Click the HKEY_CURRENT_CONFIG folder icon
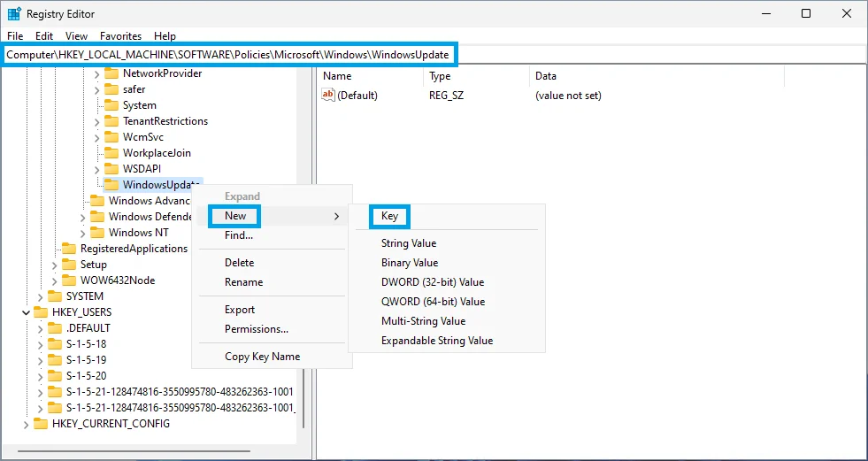Viewport: 868px width, 461px height. pyautogui.click(x=41, y=424)
